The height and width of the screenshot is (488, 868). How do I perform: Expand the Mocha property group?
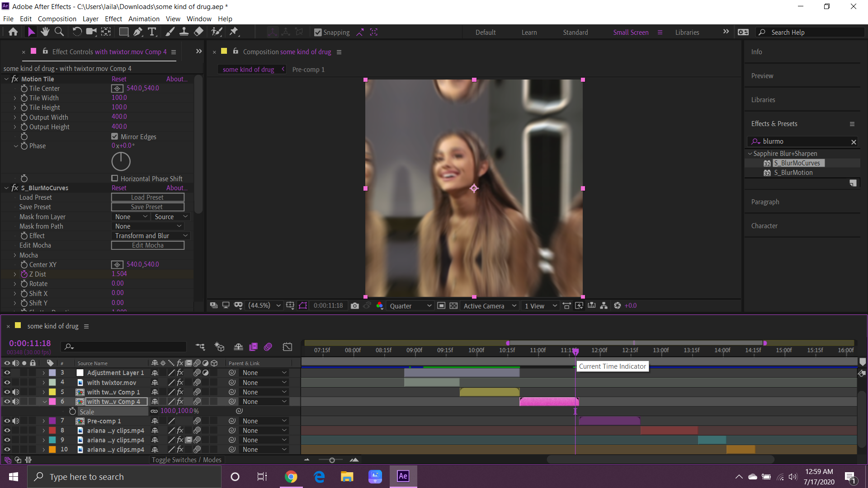(x=15, y=255)
